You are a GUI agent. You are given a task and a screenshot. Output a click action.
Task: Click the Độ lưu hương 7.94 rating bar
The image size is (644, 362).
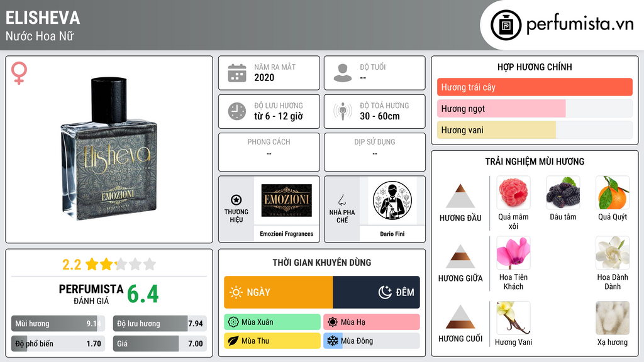coord(160,324)
